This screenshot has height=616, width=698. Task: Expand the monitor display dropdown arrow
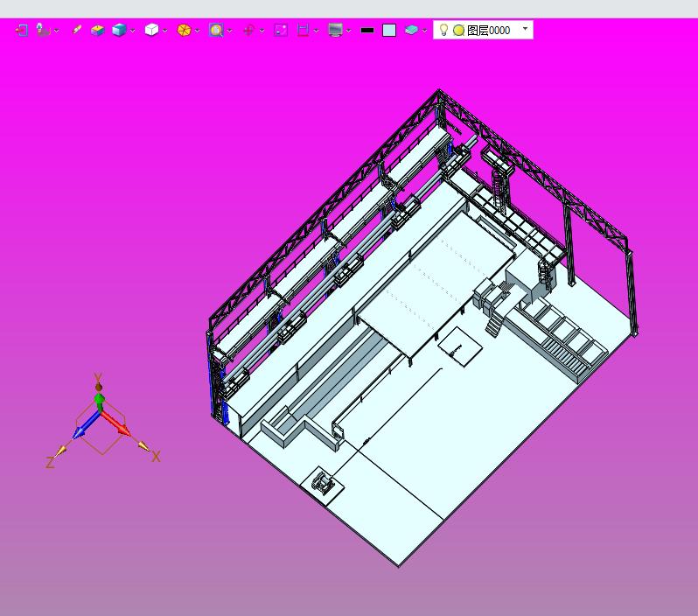click(348, 31)
